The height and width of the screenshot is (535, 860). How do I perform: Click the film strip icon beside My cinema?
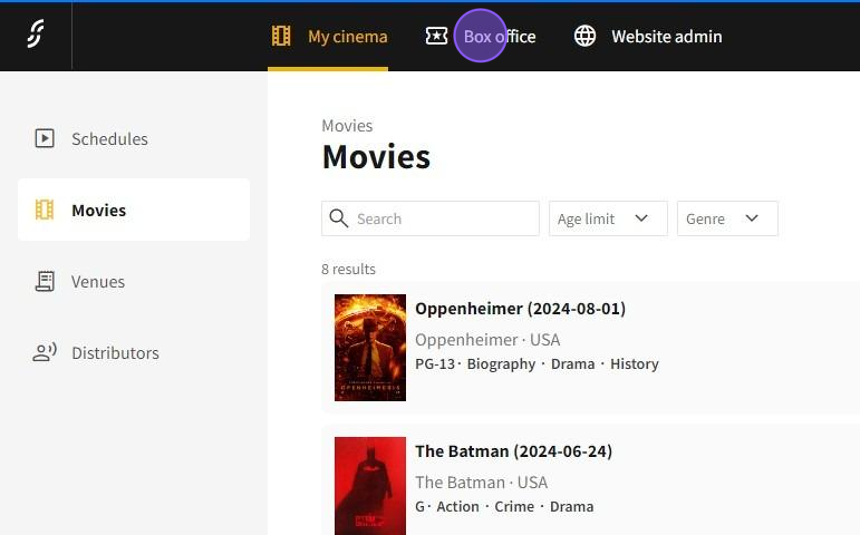pos(281,36)
